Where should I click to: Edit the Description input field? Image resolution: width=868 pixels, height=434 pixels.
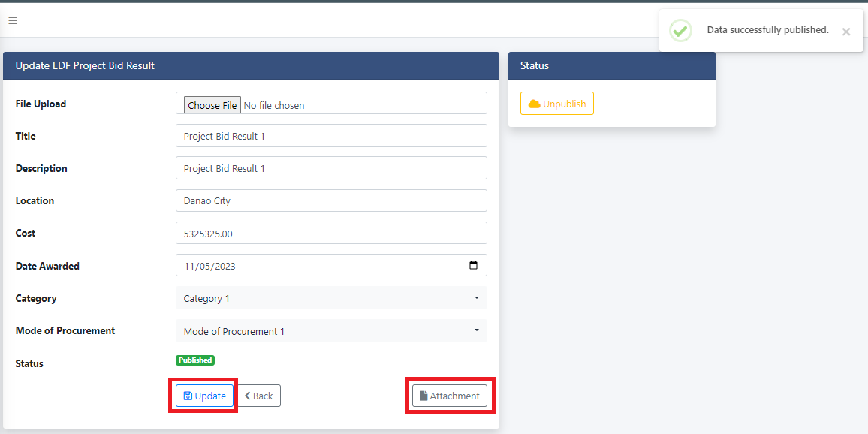click(x=331, y=167)
